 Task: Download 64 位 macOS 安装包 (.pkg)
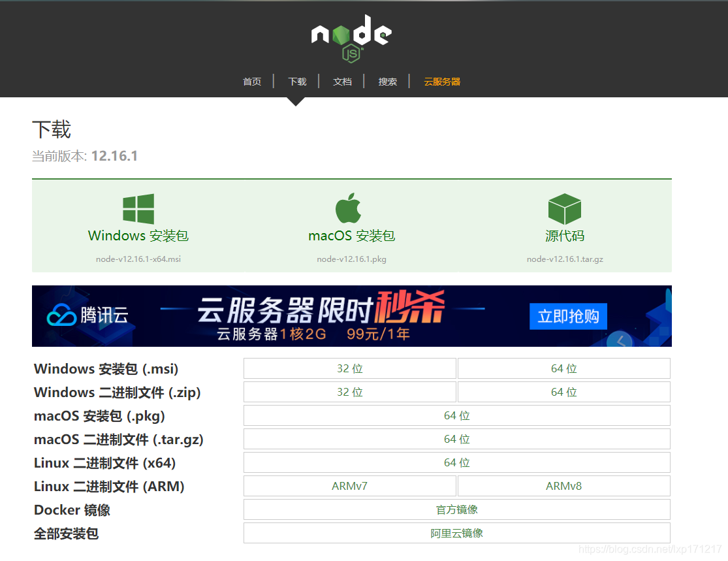[x=457, y=415]
